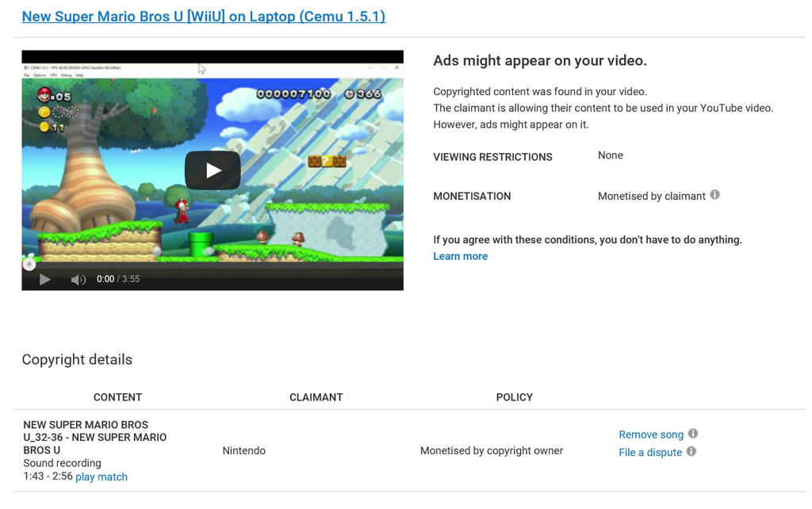Image resolution: width=812 pixels, height=509 pixels.
Task: Play the video using the large play button
Action: click(212, 170)
